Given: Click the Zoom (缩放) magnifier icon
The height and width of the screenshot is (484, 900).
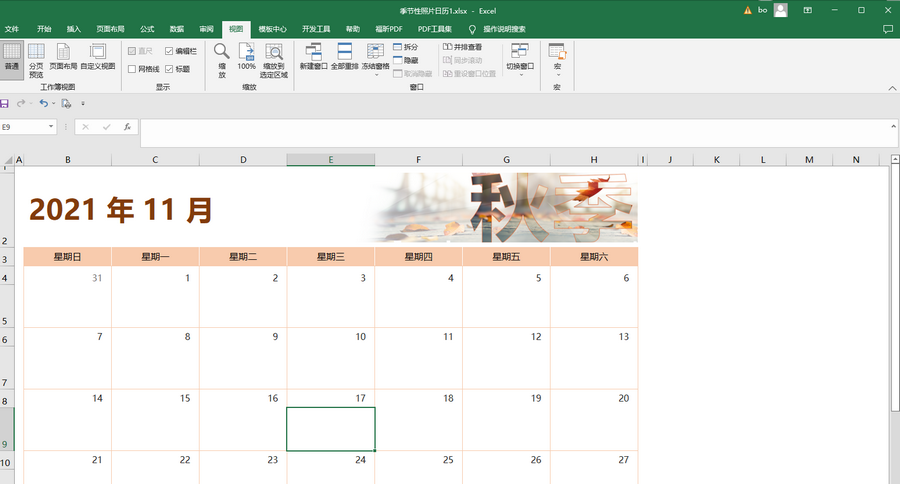Looking at the screenshot, I should [x=222, y=57].
